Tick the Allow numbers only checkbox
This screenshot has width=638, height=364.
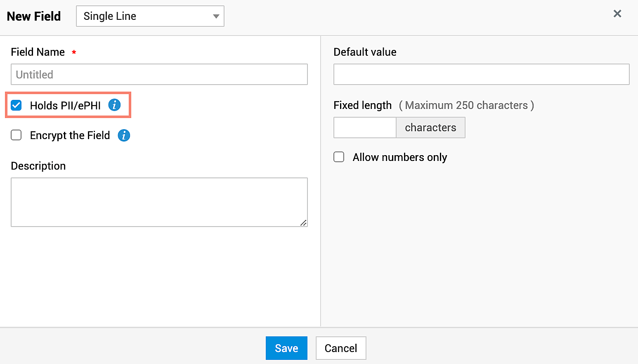click(x=339, y=157)
